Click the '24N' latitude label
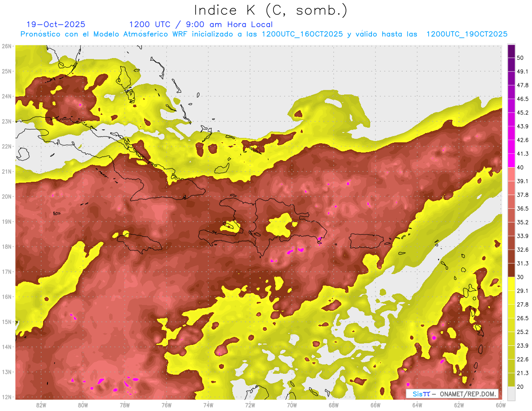Image resolution: width=532 pixels, height=411 pixels. pyautogui.click(x=7, y=96)
